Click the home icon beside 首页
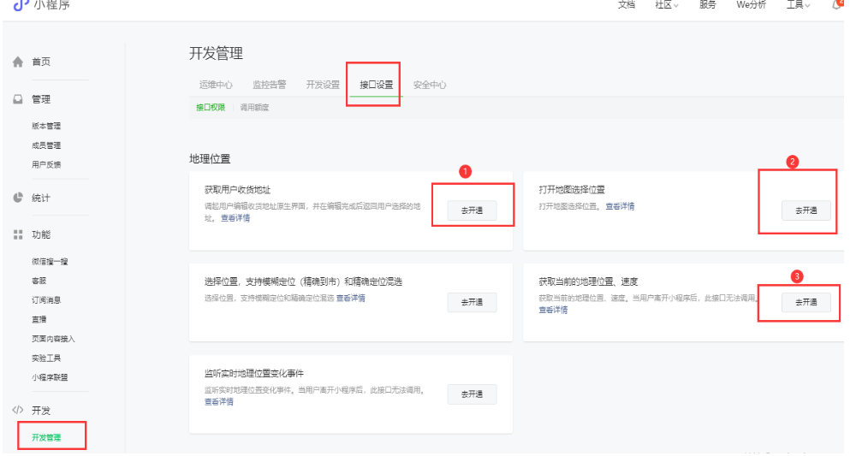The width and height of the screenshot is (868, 456). click(17, 62)
